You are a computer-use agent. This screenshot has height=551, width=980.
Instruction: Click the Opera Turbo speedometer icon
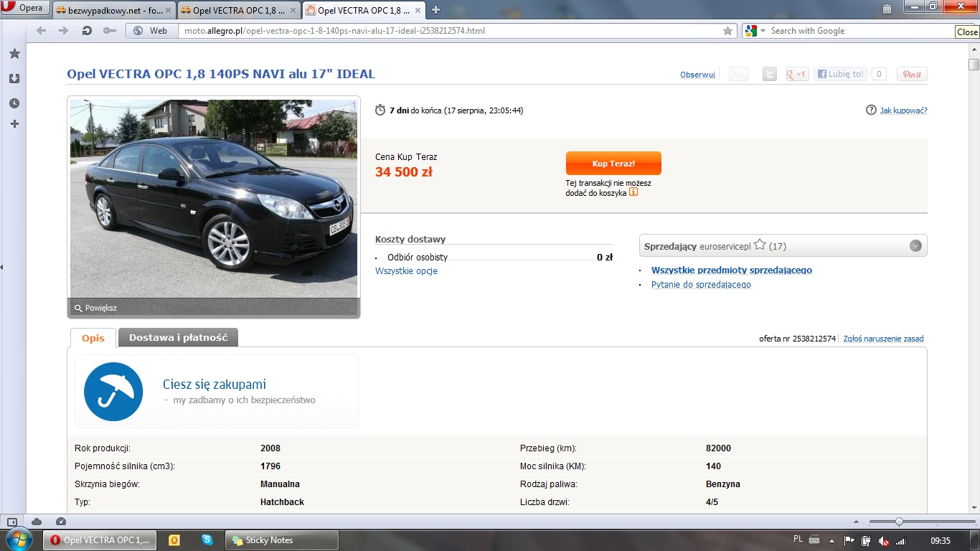61,522
